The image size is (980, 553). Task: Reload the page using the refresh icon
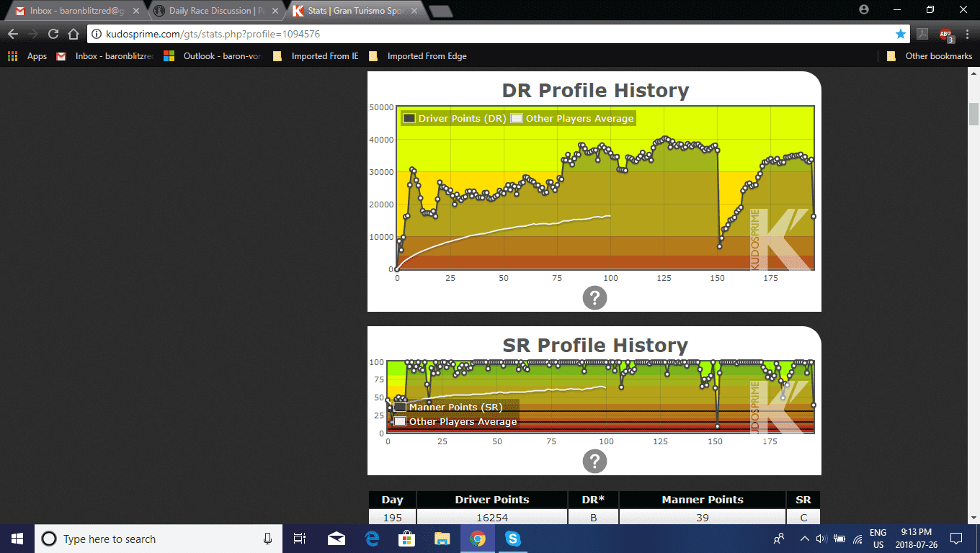[x=53, y=34]
